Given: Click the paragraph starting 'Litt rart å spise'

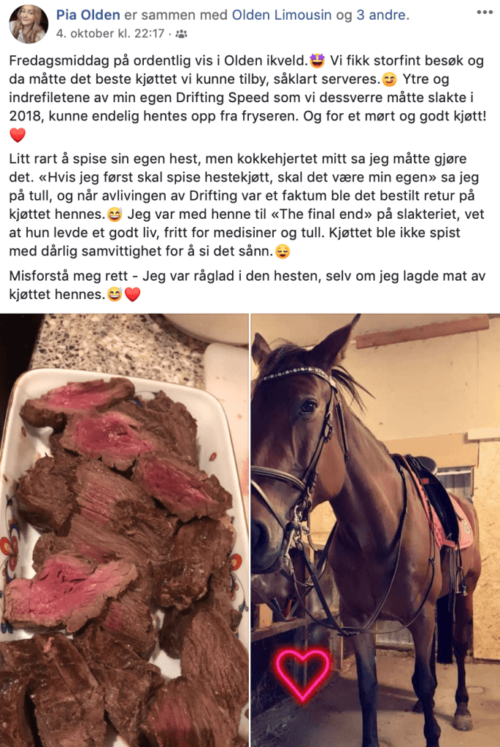Looking at the screenshot, I should coord(247,205).
